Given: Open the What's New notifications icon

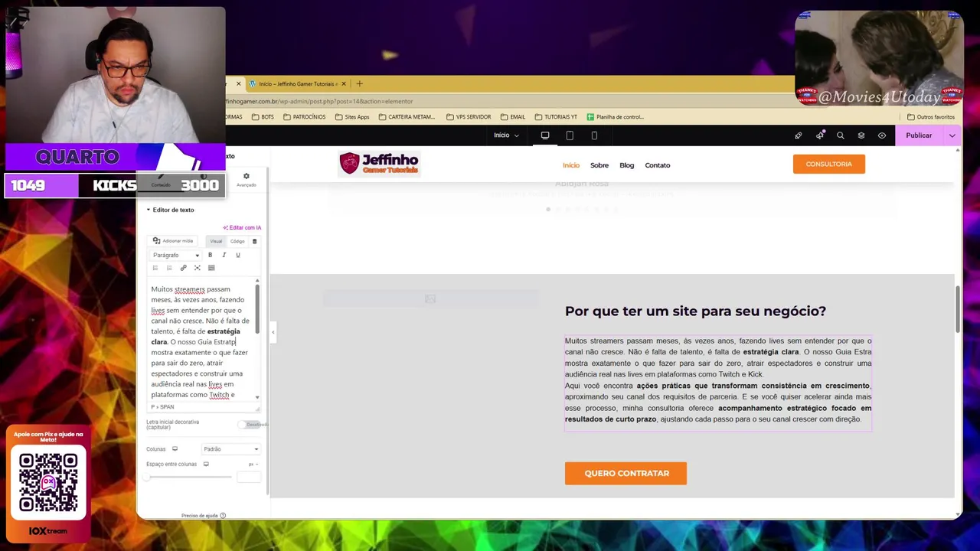Looking at the screenshot, I should pos(820,135).
